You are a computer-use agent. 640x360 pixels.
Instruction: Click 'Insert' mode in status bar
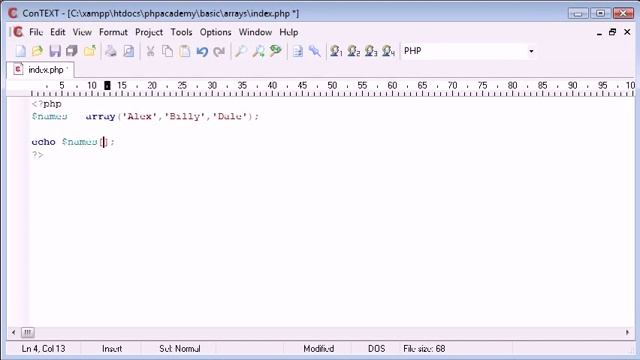[x=112, y=349]
